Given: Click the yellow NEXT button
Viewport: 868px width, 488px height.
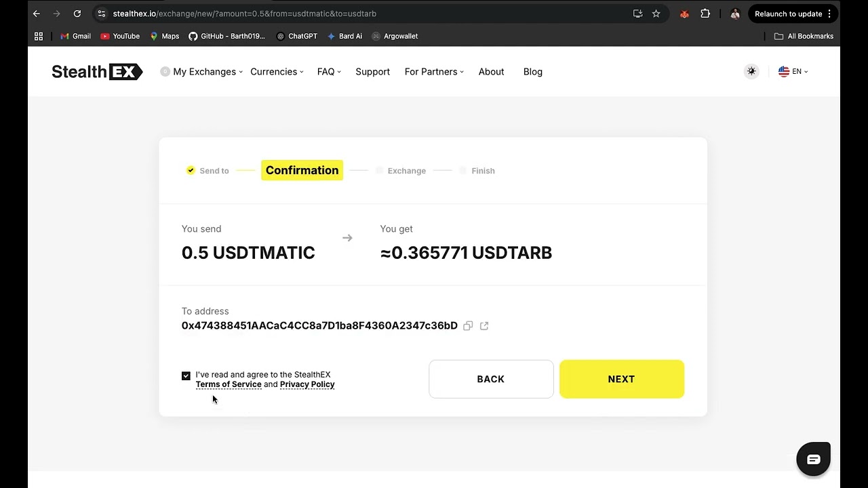Looking at the screenshot, I should tap(622, 379).
